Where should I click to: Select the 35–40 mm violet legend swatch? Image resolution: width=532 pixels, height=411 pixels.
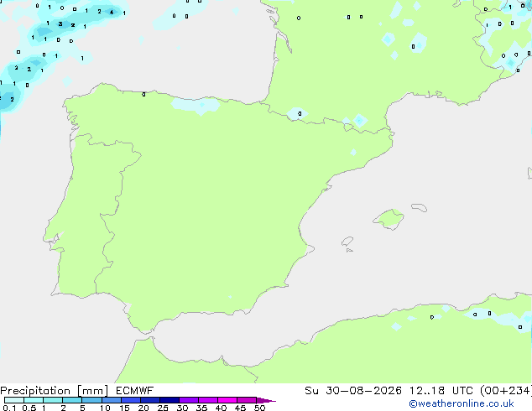207,400
